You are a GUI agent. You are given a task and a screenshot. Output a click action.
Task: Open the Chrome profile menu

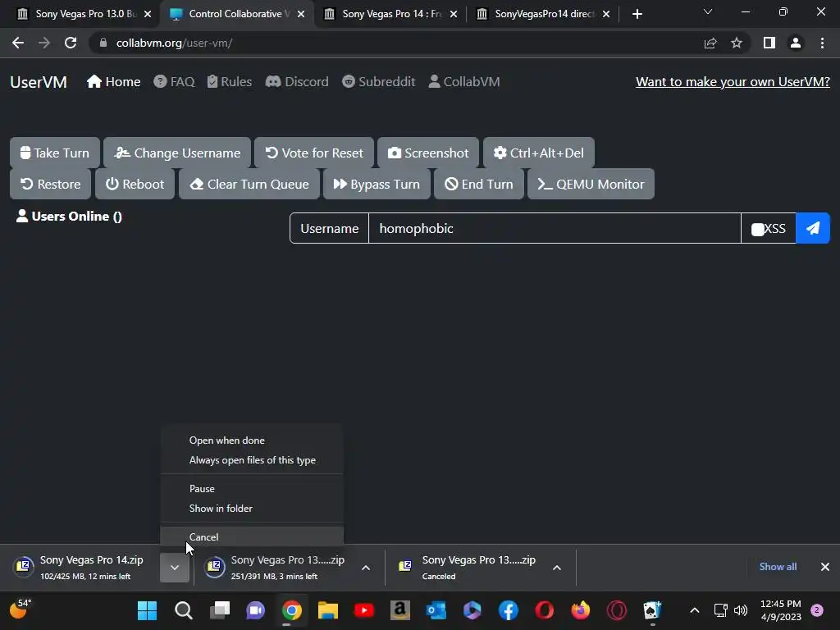[796, 43]
